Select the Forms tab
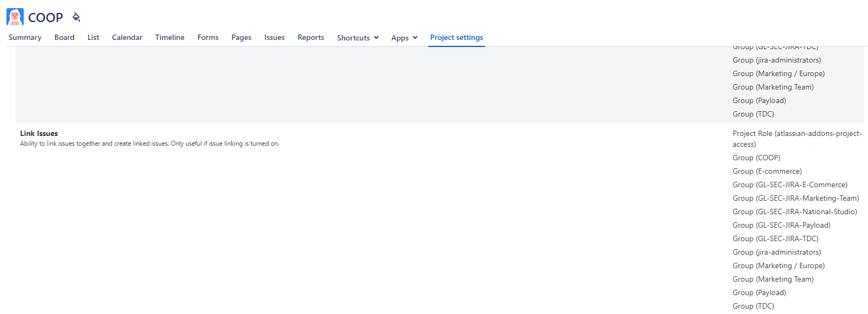The width and height of the screenshot is (868, 314). tap(208, 37)
